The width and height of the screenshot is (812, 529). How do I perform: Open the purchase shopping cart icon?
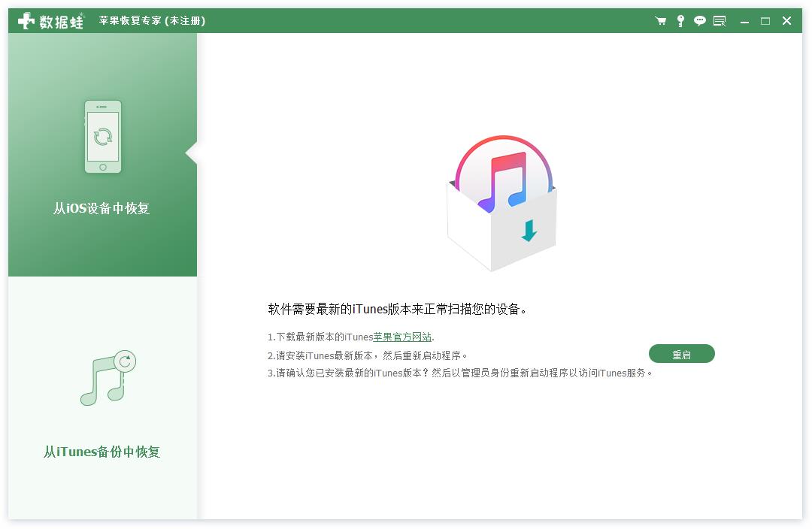pyautogui.click(x=661, y=21)
